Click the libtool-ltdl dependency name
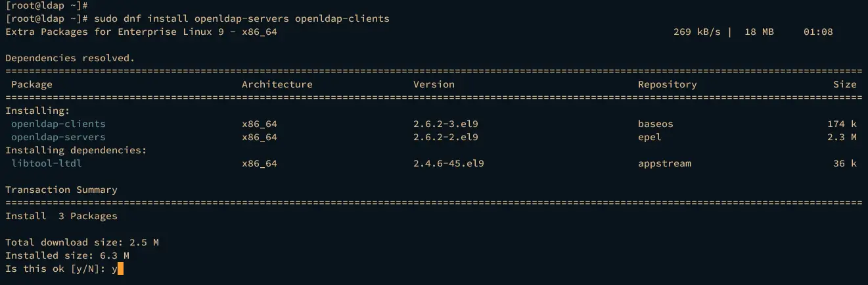This screenshot has width=868, height=285. 47,163
